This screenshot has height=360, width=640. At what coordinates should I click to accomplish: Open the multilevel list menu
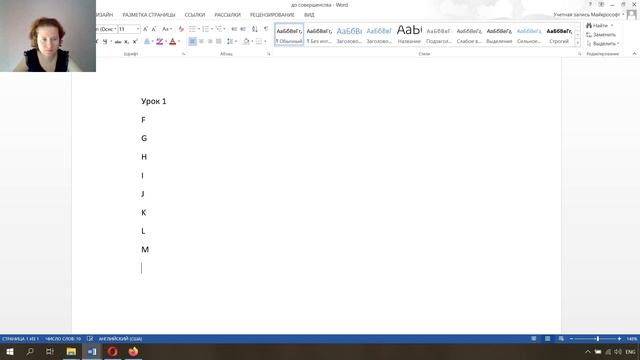click(220, 29)
